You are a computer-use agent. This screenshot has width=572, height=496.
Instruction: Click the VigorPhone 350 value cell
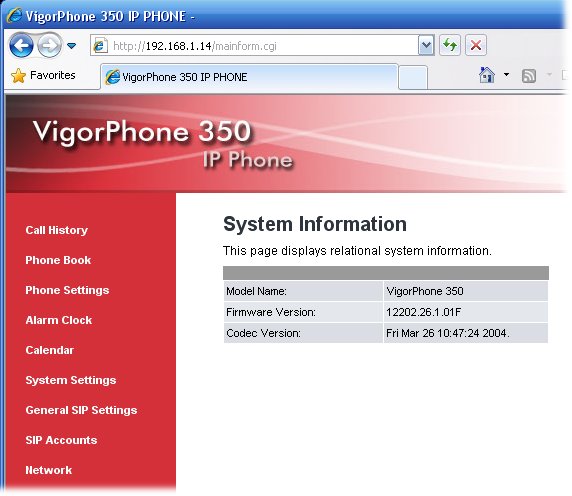coord(466,291)
